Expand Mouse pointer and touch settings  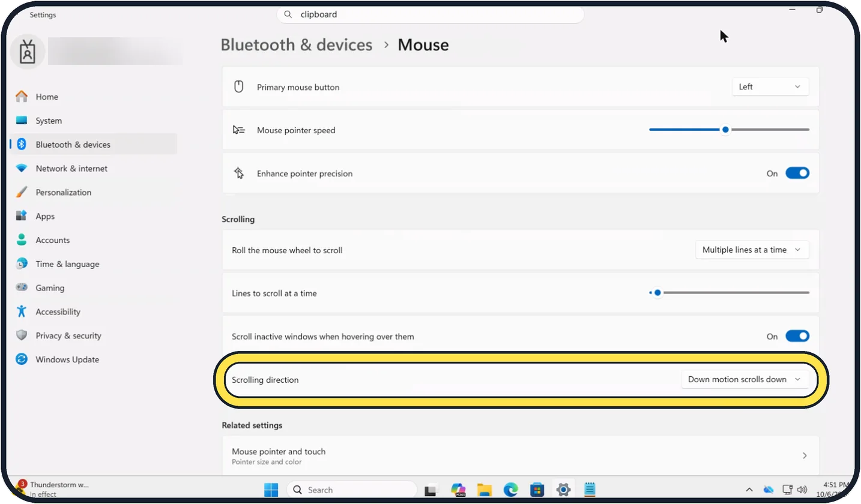[521, 456]
